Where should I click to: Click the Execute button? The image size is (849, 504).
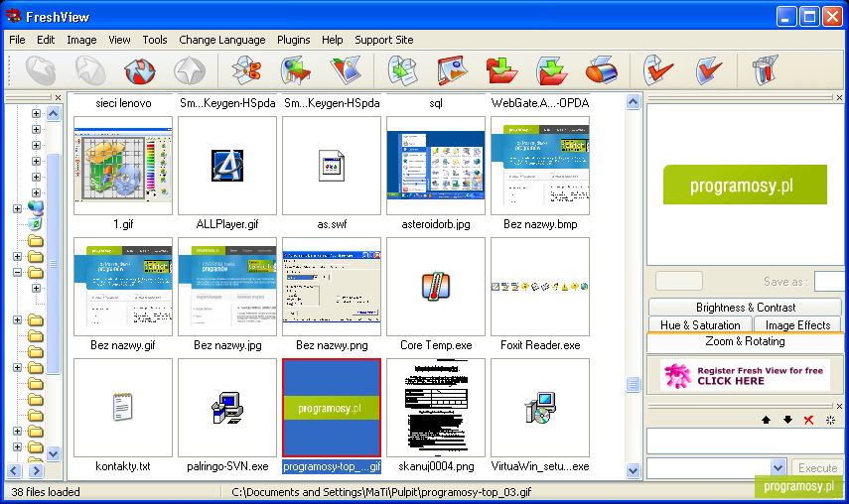(817, 467)
